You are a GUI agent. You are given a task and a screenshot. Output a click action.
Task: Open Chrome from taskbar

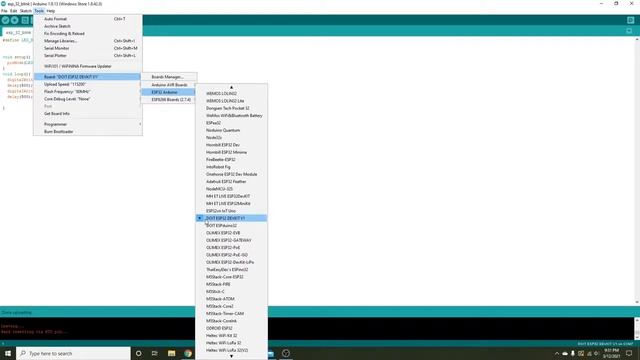(x=188, y=353)
